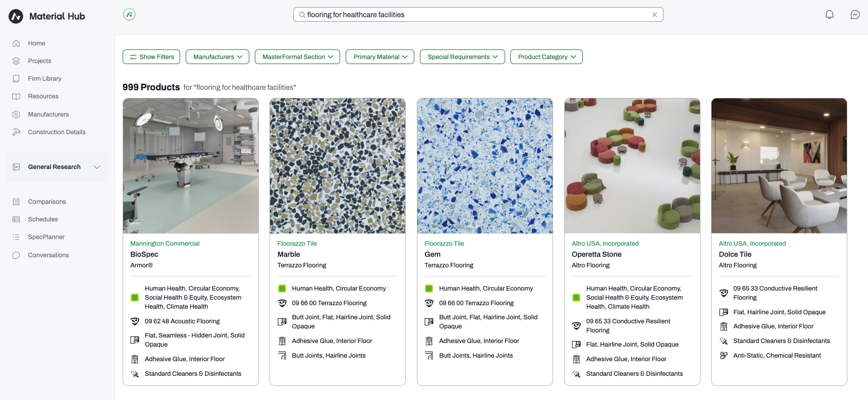Open Conversations menu item
The height and width of the screenshot is (400, 868).
[x=48, y=255]
